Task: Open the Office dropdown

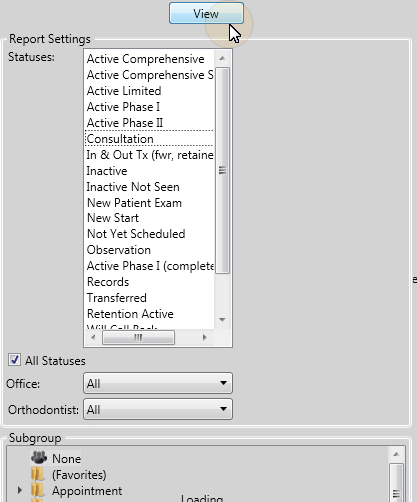Action: pyautogui.click(x=158, y=383)
